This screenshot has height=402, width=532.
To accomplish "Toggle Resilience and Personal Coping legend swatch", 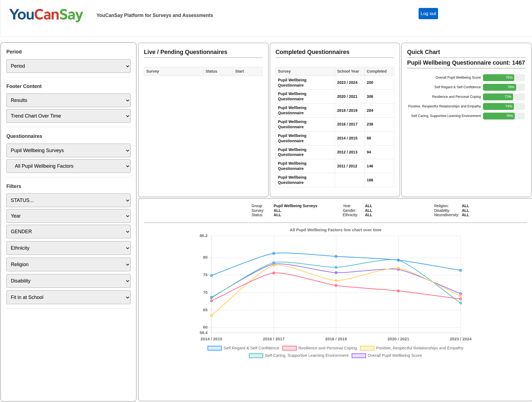I will point(290,348).
